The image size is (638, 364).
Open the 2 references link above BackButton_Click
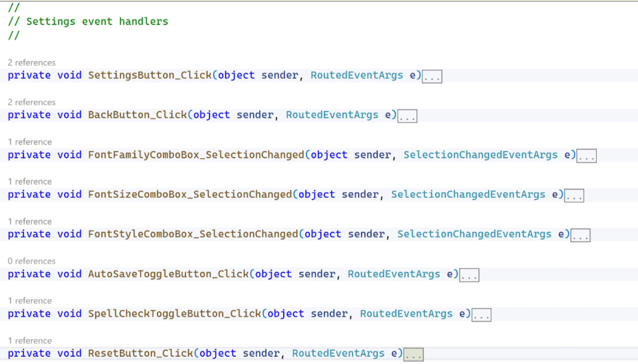tap(31, 102)
